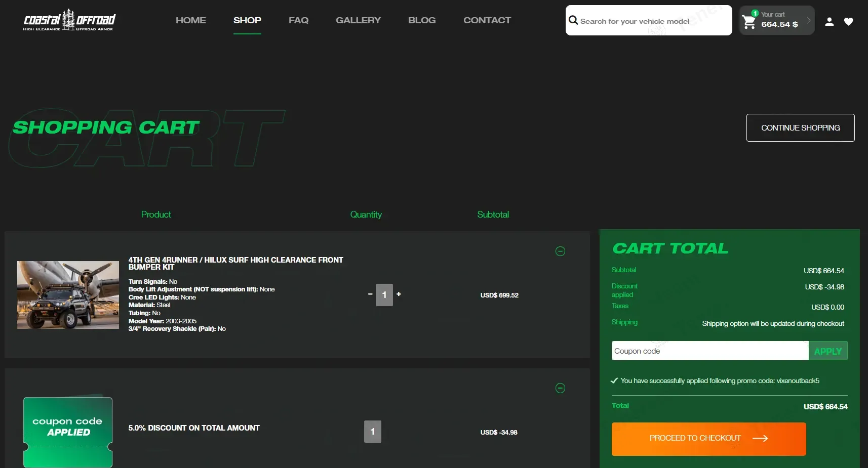Screen dimensions: 868x468
Task: Click the cart total amount 664.54 $ in header
Action: [779, 24]
